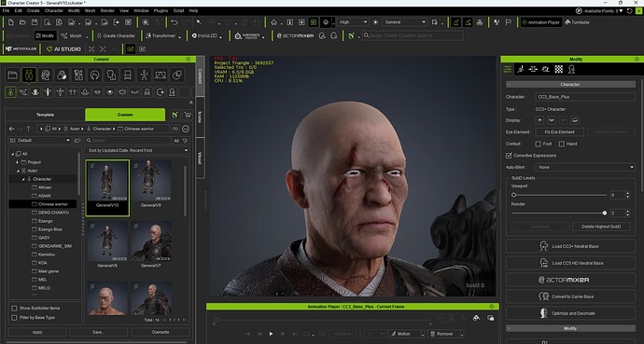Image resolution: width=644 pixels, height=344 pixels.
Task: Collapse the Actor tree node
Action: coord(18,171)
